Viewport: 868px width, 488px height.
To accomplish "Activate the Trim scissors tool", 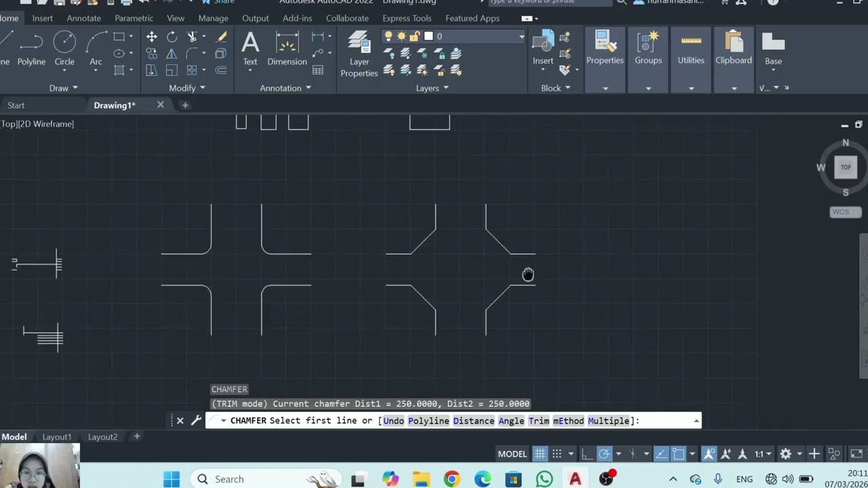I will pos(192,37).
